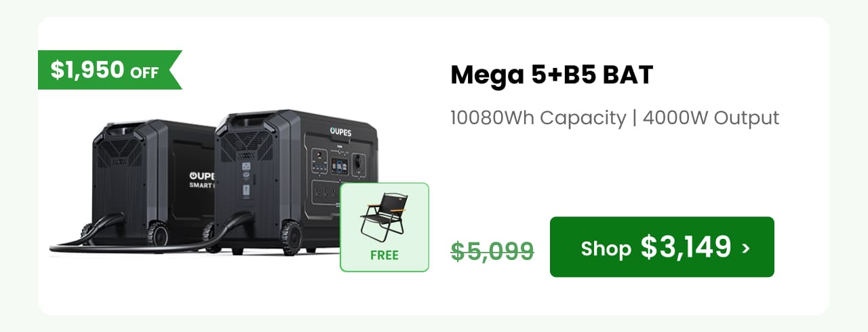Click the word Shop on the green button
This screenshot has width=868, height=332.
(606, 248)
